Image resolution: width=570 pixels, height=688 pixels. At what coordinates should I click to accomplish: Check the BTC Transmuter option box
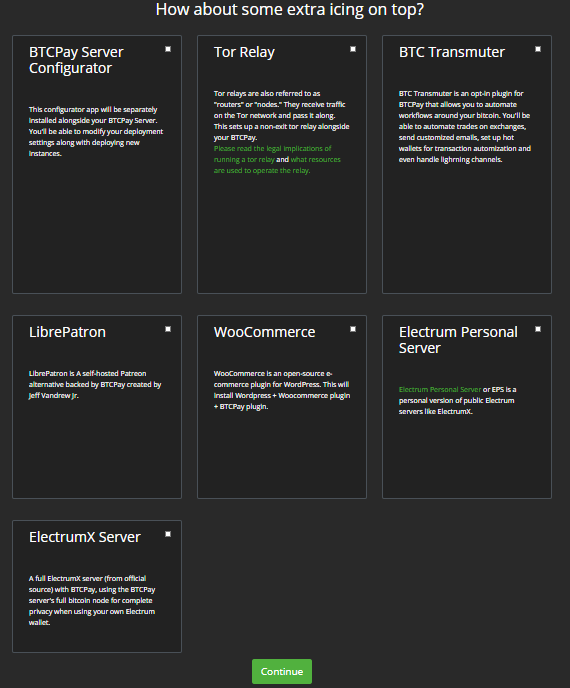(538, 49)
